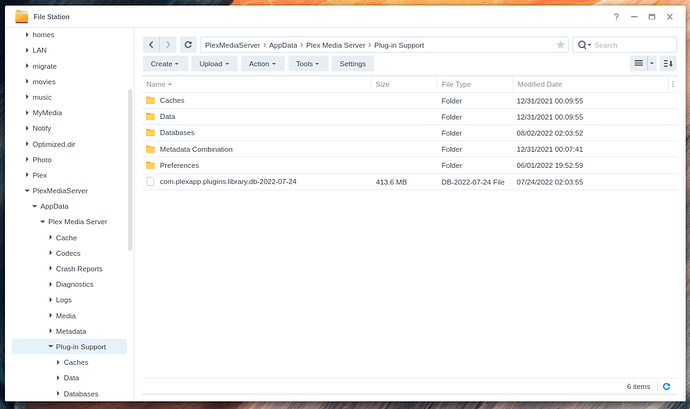
Task: Jump to PlexMediaServer in the breadcrumb
Action: point(232,45)
